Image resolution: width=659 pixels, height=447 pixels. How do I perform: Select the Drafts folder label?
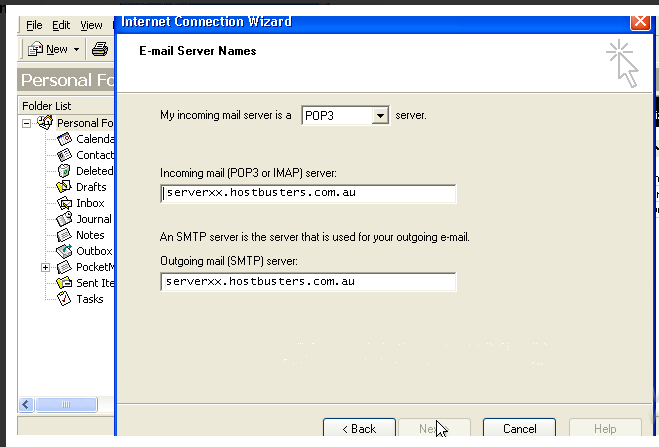click(x=91, y=187)
